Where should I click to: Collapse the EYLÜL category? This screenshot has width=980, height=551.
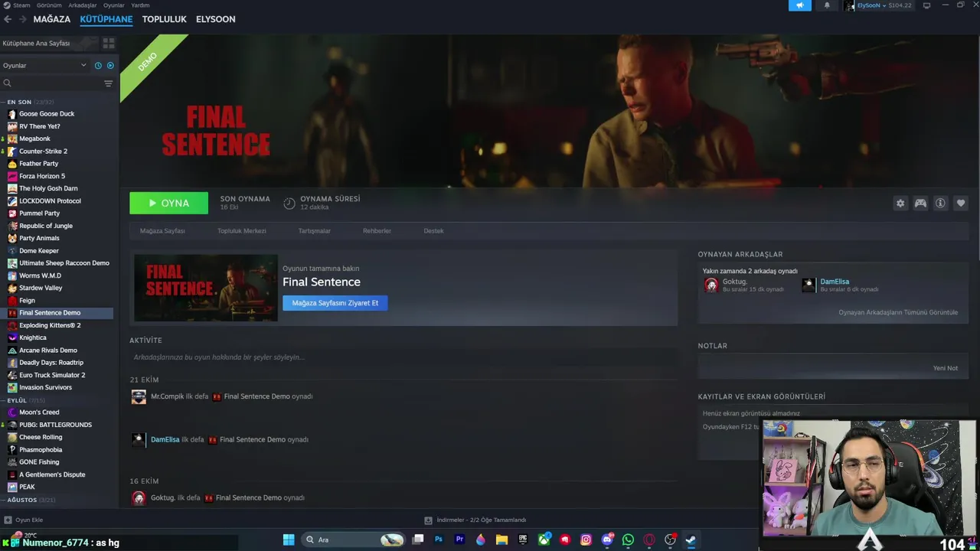26,400
